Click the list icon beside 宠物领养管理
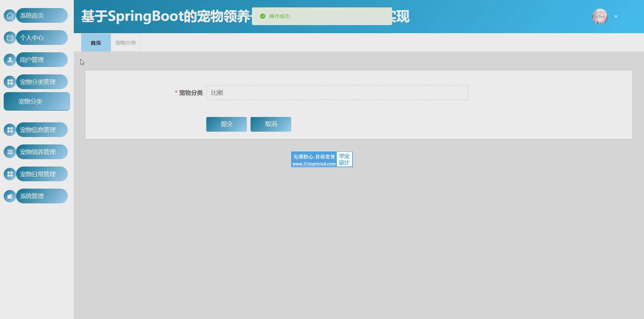 click(10, 152)
